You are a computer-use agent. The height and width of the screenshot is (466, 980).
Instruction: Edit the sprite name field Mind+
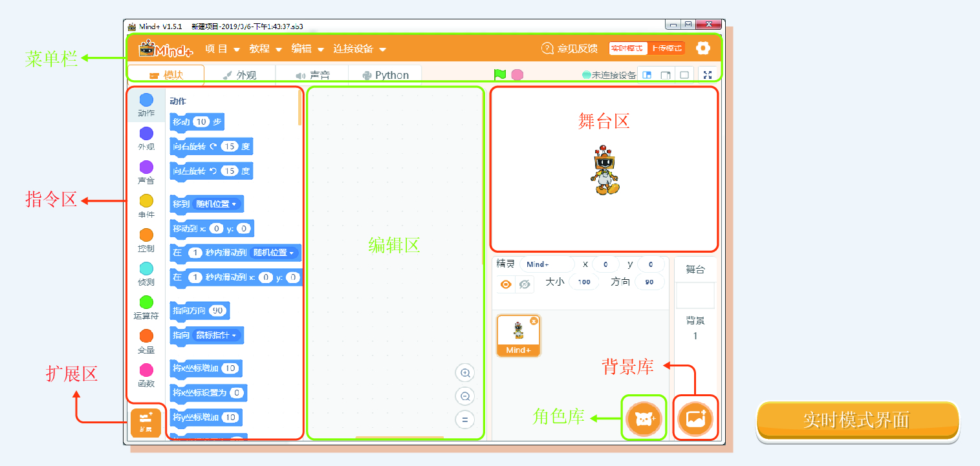click(x=547, y=264)
